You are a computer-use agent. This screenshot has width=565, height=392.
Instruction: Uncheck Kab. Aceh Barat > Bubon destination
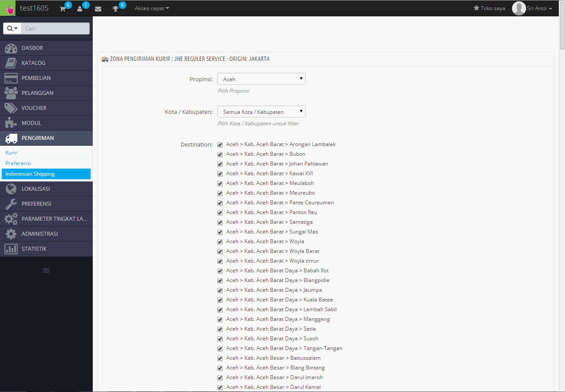pyautogui.click(x=220, y=155)
